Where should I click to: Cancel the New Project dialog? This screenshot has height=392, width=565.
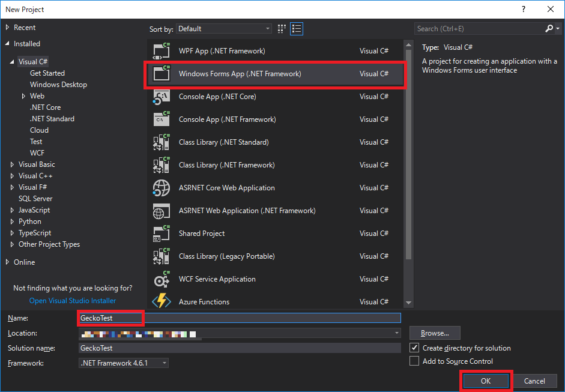coord(534,381)
